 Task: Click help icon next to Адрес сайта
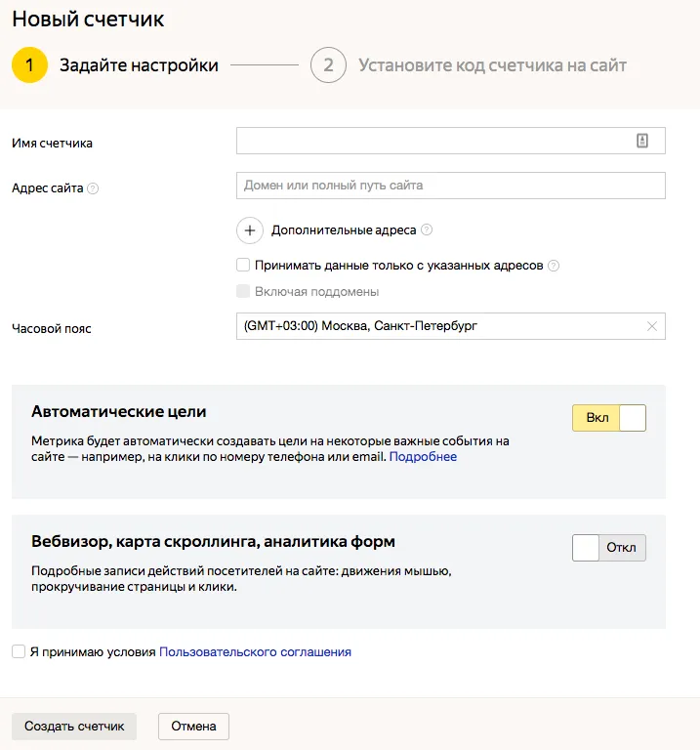coord(93,188)
